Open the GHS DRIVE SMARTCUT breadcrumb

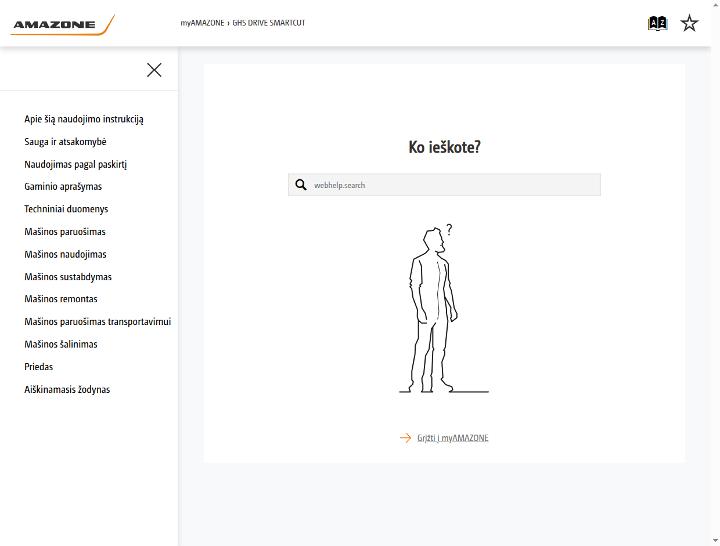(x=269, y=23)
